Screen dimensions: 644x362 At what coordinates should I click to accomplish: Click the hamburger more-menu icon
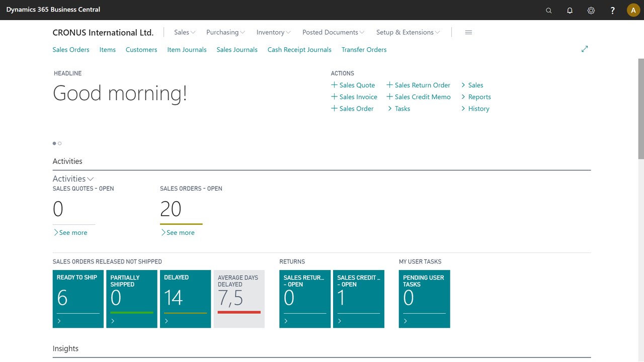point(468,32)
